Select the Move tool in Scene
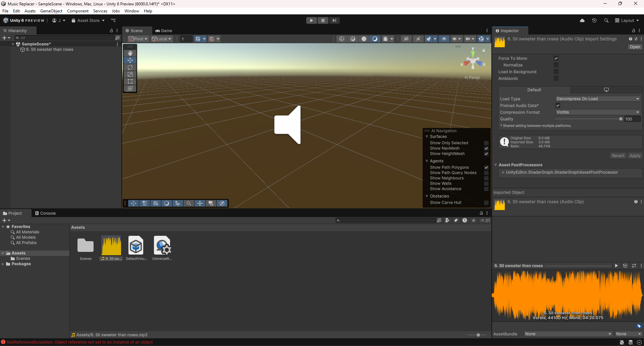 click(x=130, y=60)
